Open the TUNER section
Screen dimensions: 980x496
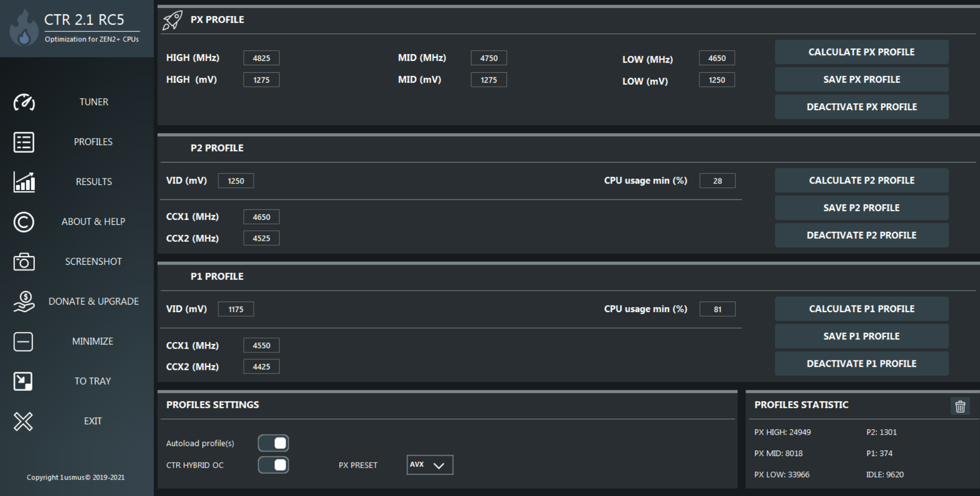tap(94, 102)
